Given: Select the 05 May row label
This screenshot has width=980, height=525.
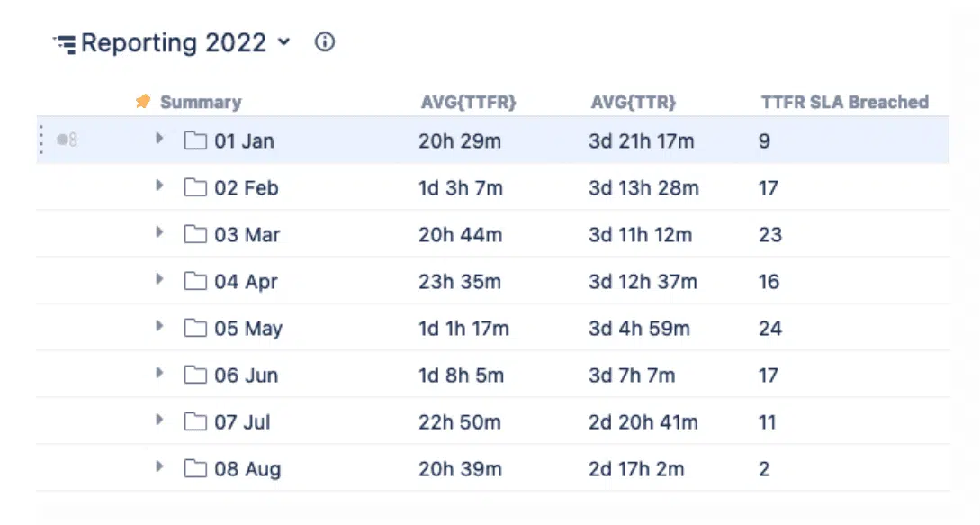Looking at the screenshot, I should 248,329.
